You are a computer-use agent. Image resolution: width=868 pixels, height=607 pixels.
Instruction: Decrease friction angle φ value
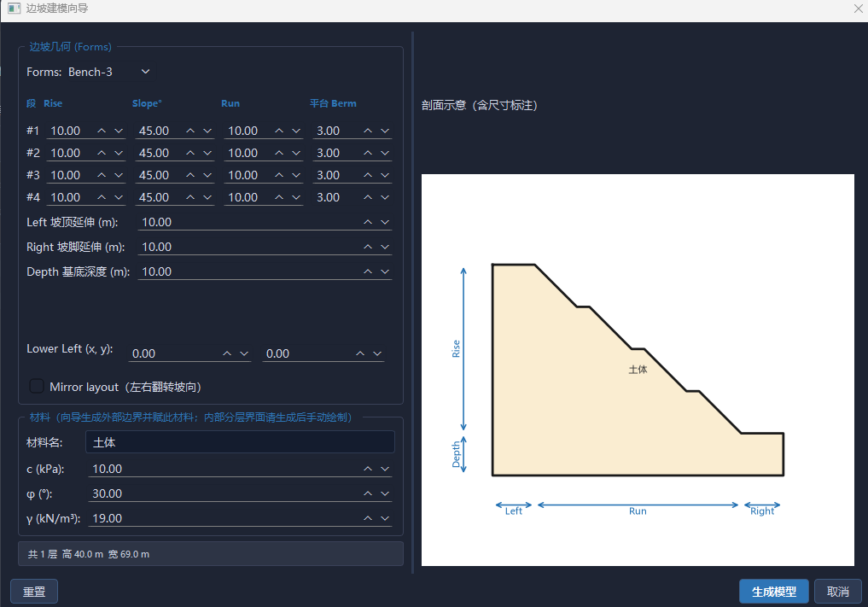[385, 493]
